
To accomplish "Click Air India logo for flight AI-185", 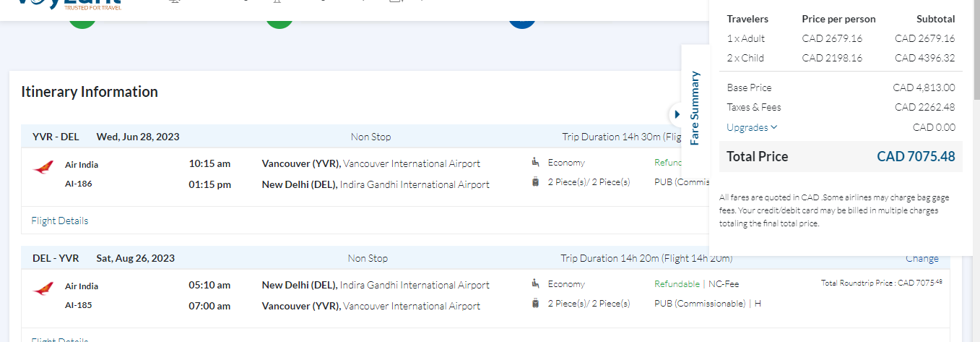I will [x=43, y=289].
